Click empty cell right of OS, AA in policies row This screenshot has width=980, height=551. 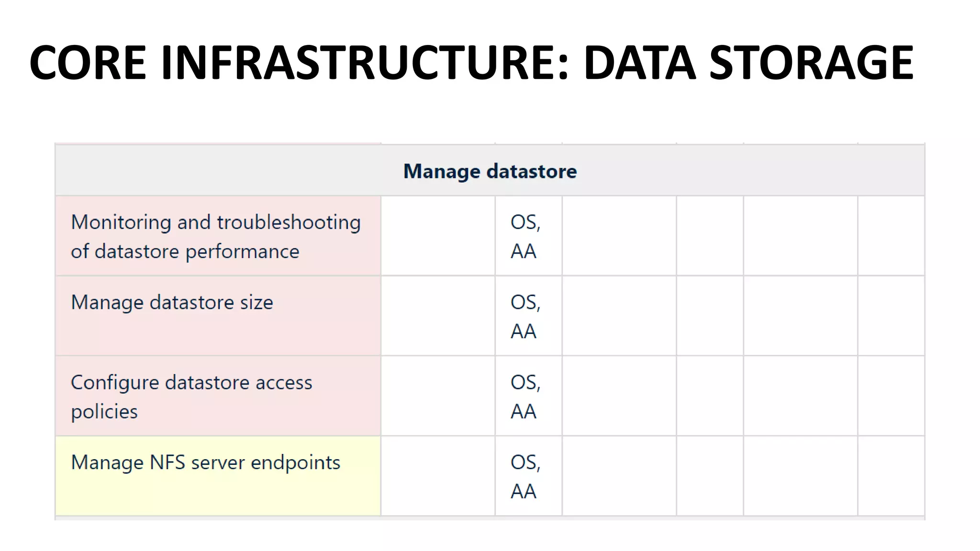pos(619,396)
